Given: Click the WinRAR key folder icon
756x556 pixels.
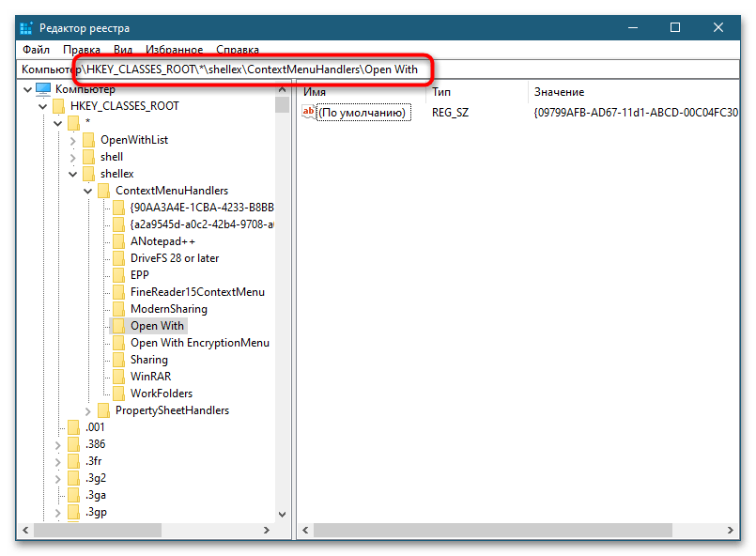Looking at the screenshot, I should (118, 377).
